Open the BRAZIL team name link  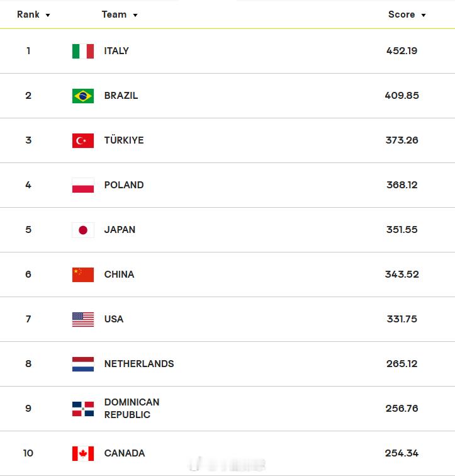[x=121, y=96]
